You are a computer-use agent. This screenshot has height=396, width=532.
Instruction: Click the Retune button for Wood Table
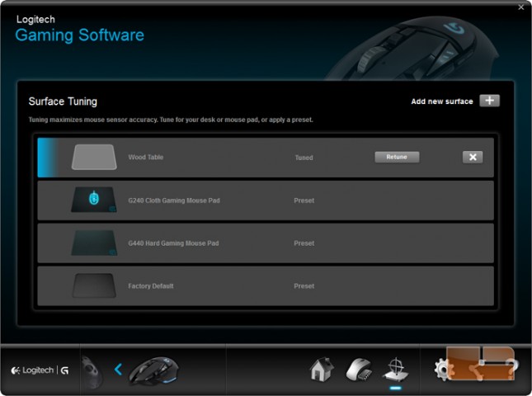tap(397, 157)
